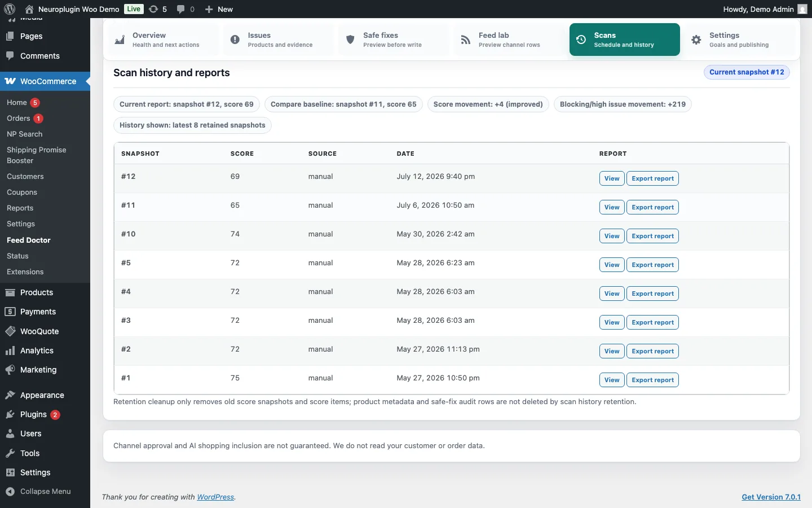Click the Marketing megaphone icon
The width and height of the screenshot is (812, 508).
pos(10,370)
